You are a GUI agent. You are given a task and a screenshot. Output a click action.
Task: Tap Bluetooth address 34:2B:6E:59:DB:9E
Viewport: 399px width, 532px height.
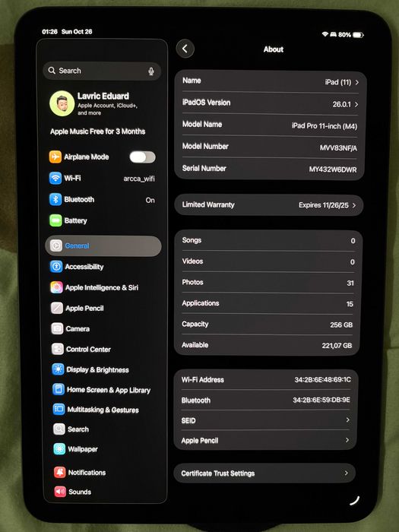click(x=321, y=400)
